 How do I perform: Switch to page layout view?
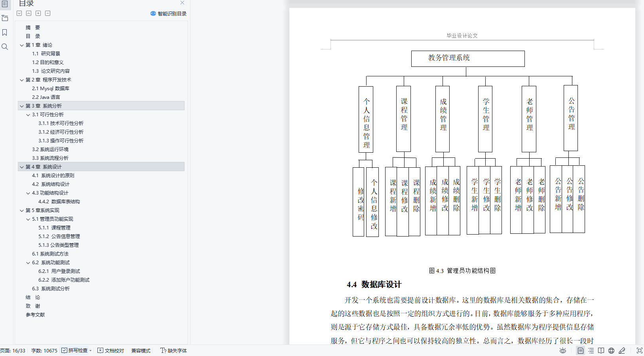[x=580, y=350]
